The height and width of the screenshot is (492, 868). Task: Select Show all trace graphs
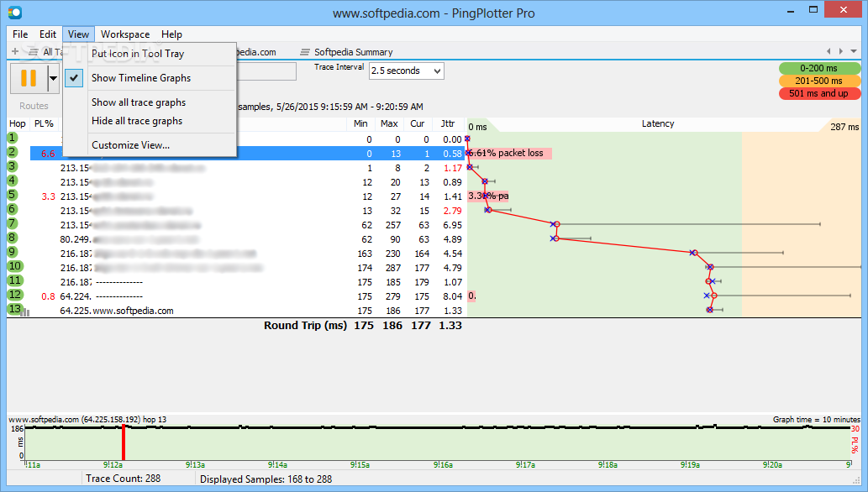pos(139,102)
